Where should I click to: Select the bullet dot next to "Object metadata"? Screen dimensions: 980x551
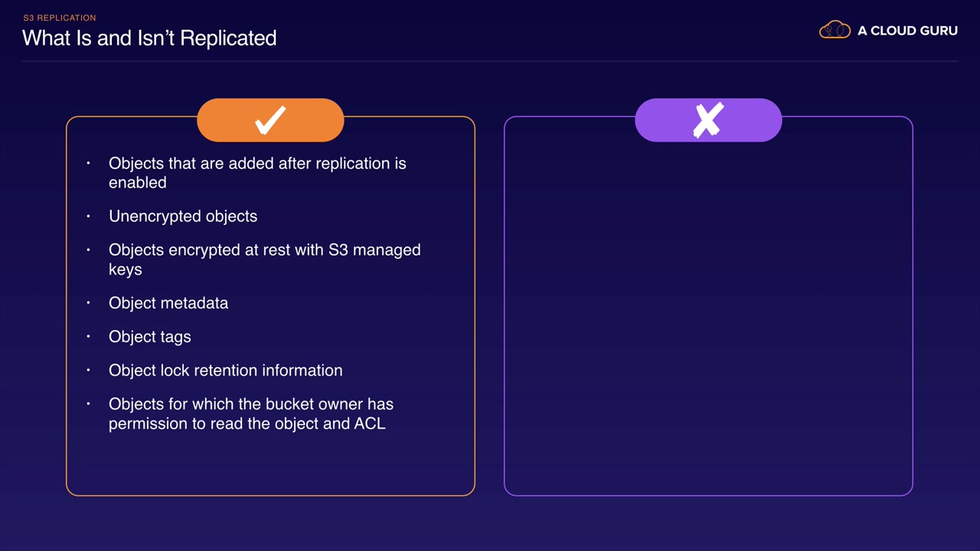89,302
